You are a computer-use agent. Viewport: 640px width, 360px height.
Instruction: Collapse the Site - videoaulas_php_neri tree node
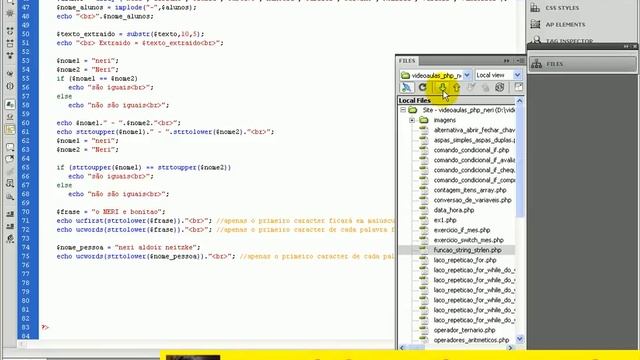point(403,110)
